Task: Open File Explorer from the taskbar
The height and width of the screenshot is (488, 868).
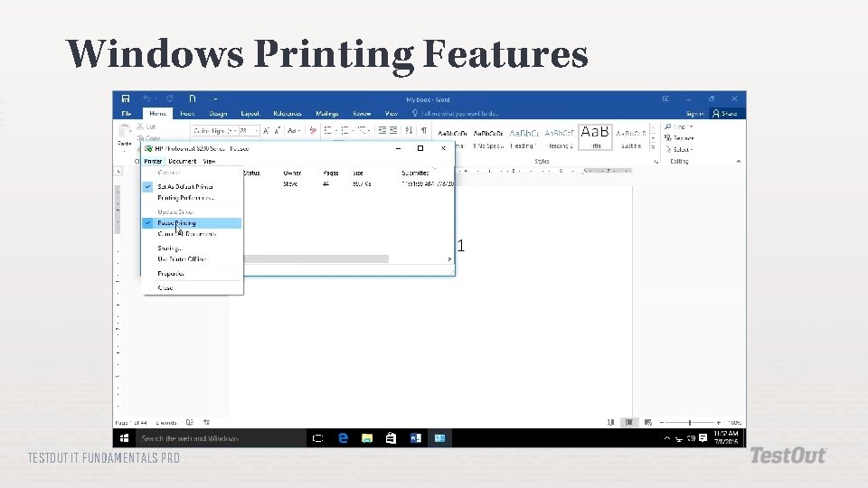Action: click(367, 438)
